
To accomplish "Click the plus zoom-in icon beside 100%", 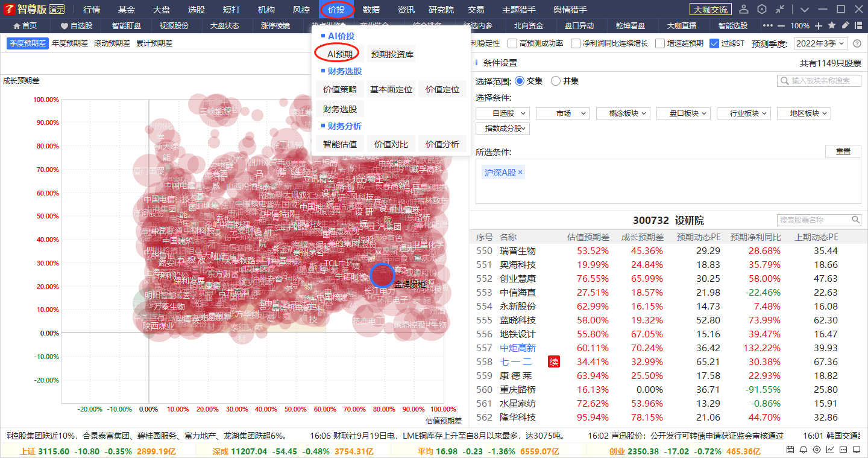I will [818, 26].
